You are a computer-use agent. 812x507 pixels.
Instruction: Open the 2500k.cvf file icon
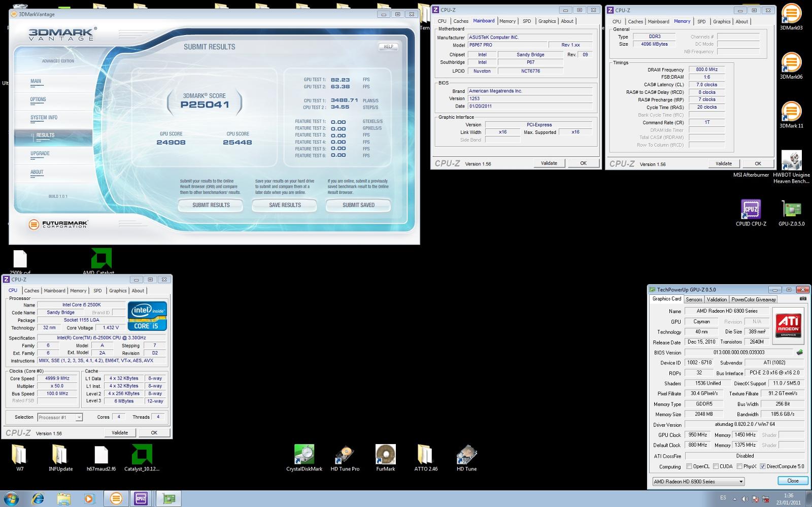pos(20,262)
